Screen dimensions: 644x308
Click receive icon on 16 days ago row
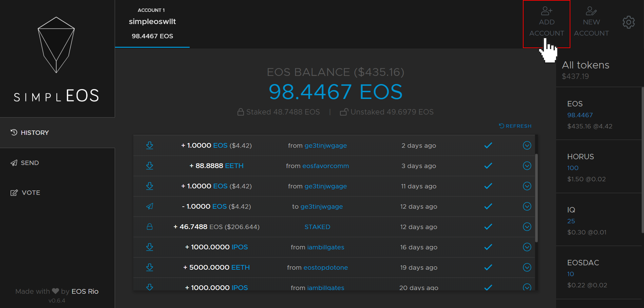click(150, 247)
